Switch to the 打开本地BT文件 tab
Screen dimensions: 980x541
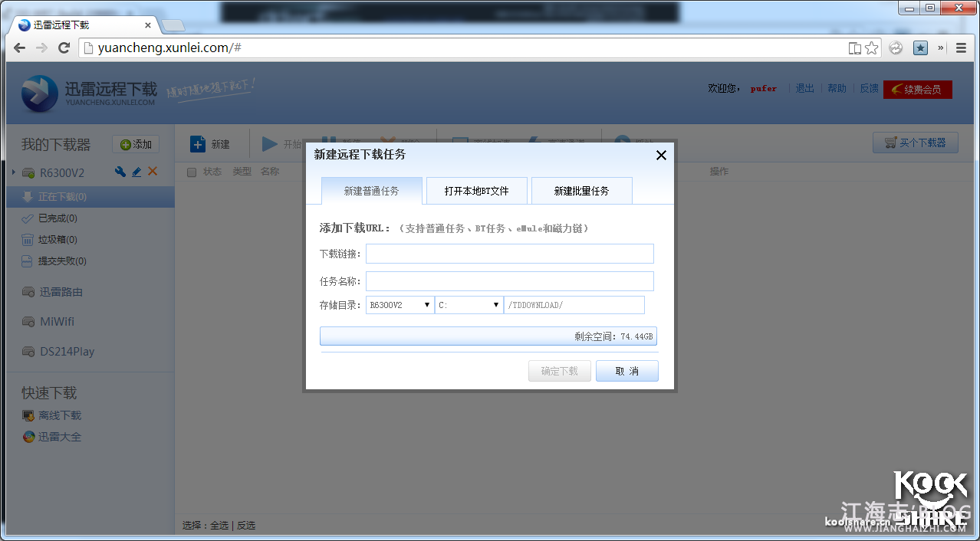(x=476, y=191)
